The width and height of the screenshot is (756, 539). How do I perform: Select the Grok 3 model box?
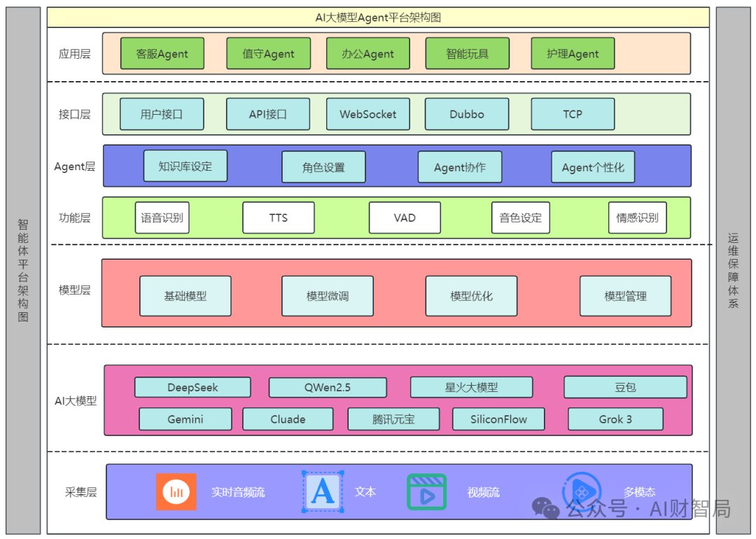click(615, 419)
